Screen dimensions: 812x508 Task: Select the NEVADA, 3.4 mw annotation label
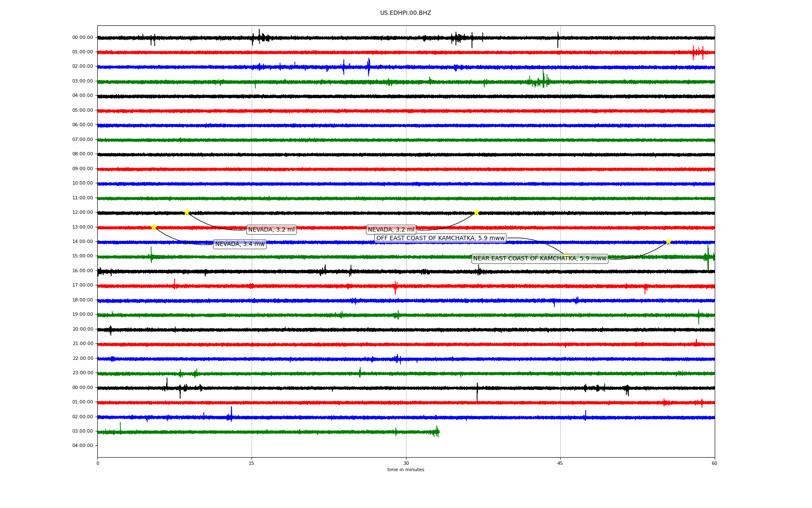click(240, 244)
